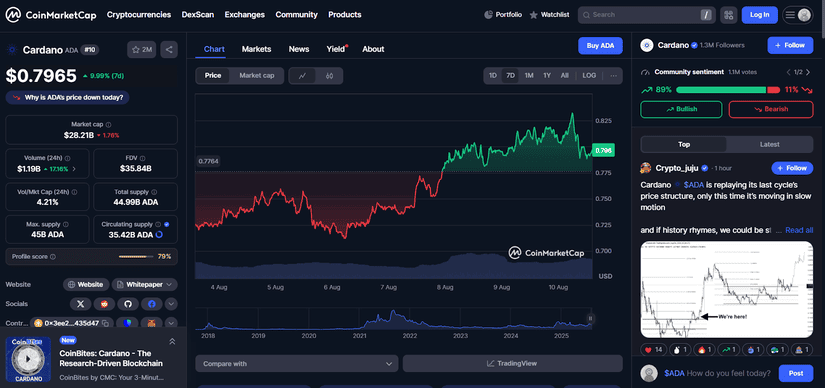825x388 pixels.
Task: Expand more Socials chevron
Action: (171, 304)
